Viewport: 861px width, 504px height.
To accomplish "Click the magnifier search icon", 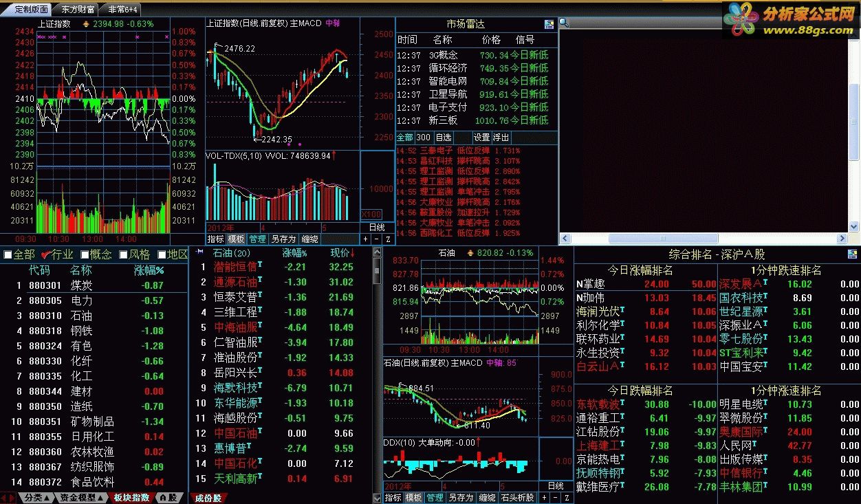I will coord(564,23).
